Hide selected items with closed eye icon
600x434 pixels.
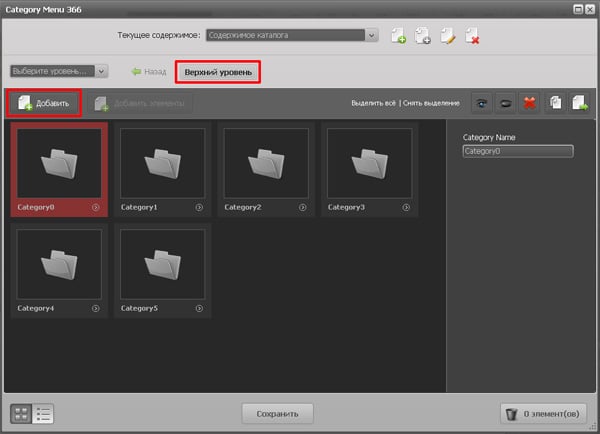click(x=506, y=103)
